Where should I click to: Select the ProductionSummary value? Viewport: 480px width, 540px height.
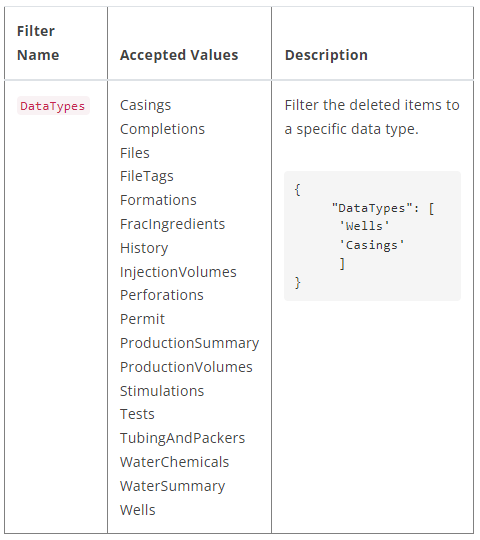[x=189, y=343]
